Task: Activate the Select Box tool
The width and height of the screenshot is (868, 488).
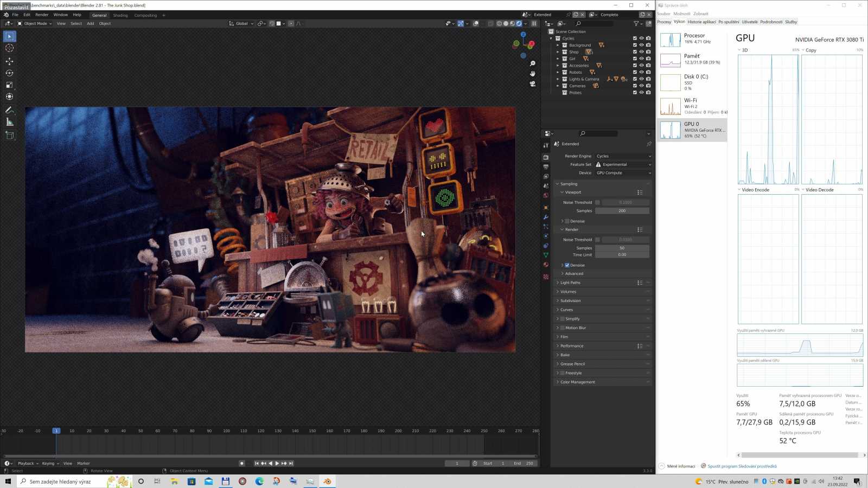Action: click(10, 36)
